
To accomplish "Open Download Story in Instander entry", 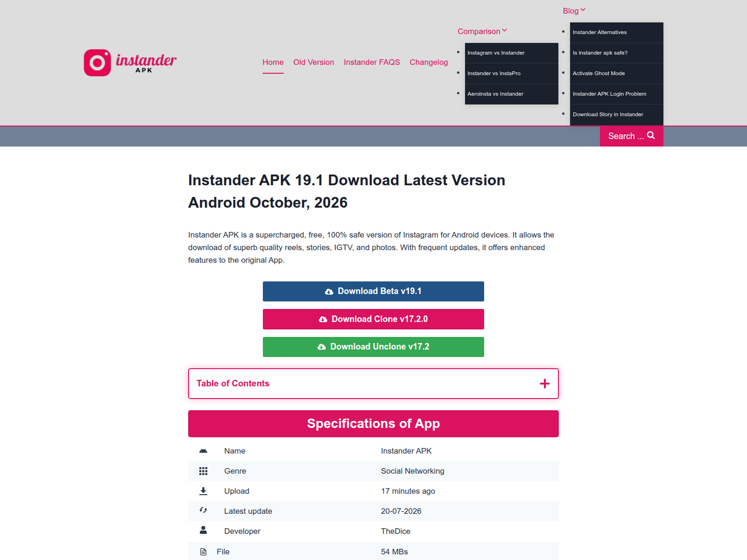I will pos(617,114).
